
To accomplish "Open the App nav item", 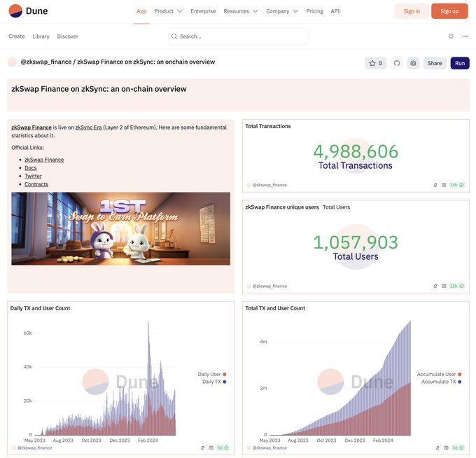I will tap(141, 11).
